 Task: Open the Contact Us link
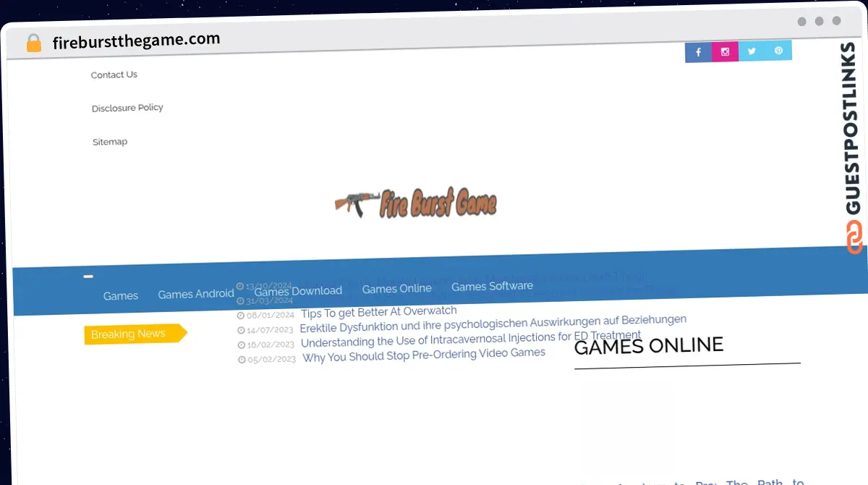pyautogui.click(x=114, y=75)
